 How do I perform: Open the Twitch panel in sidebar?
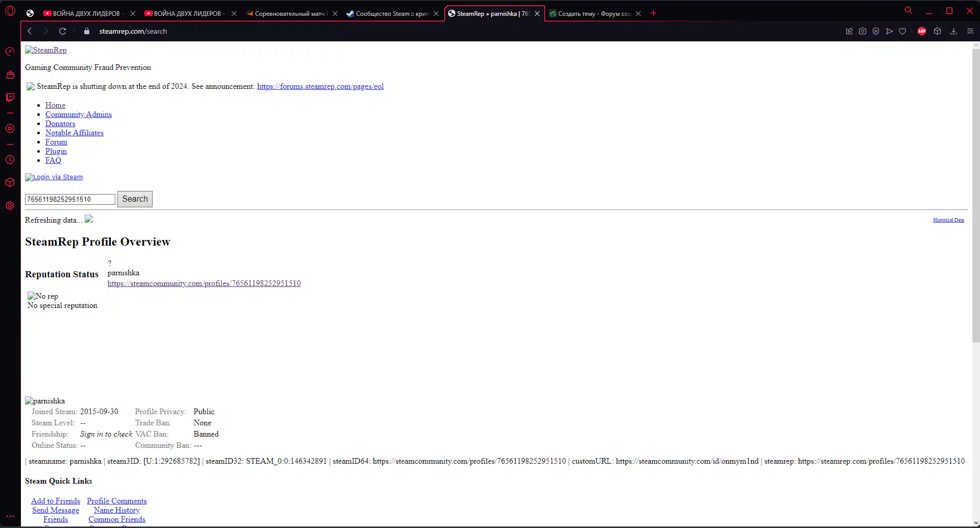click(10, 98)
